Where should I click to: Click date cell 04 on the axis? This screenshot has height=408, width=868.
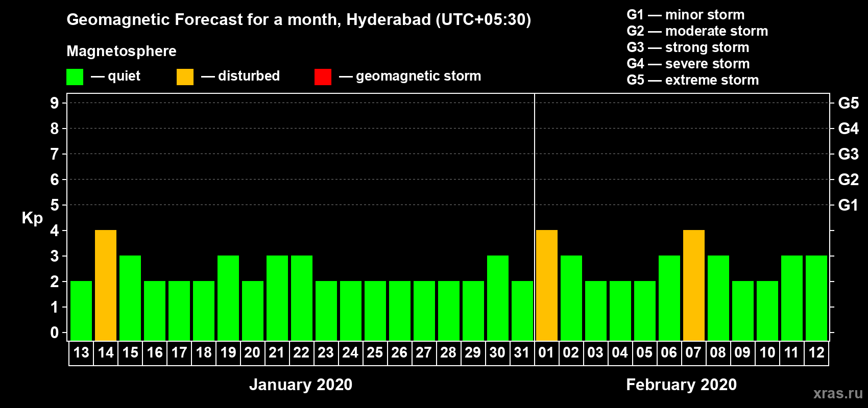pos(620,353)
